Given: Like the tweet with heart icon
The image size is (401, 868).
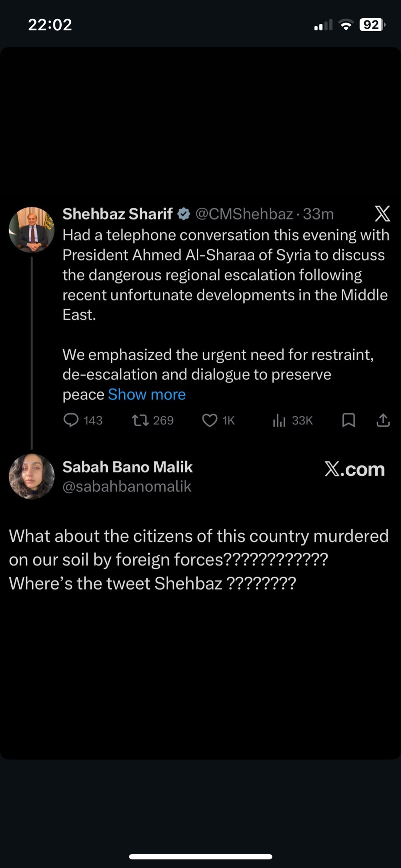Looking at the screenshot, I should coord(210,420).
